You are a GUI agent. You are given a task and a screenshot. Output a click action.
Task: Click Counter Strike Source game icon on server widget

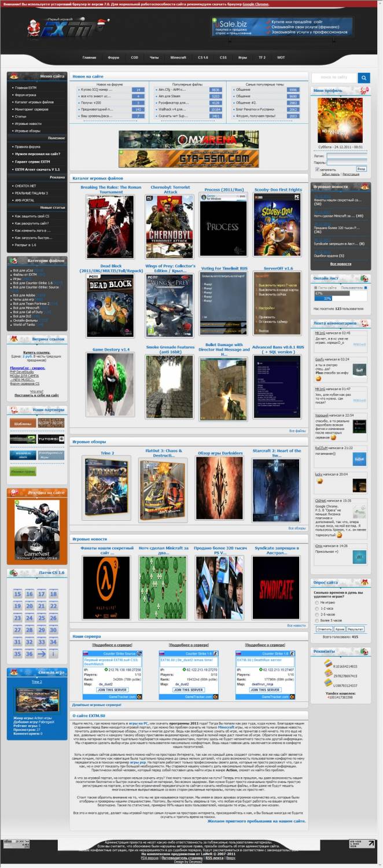(139, 653)
